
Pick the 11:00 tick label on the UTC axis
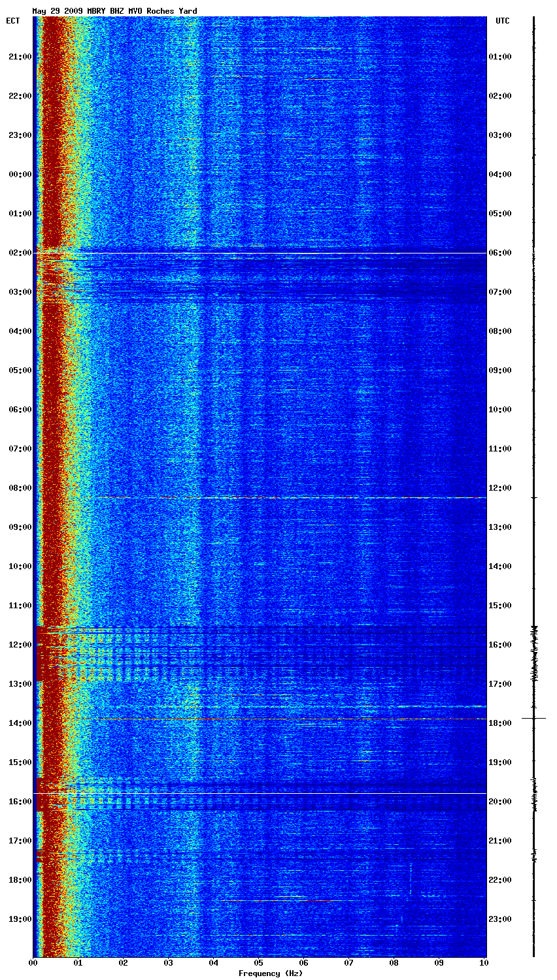[x=501, y=449]
